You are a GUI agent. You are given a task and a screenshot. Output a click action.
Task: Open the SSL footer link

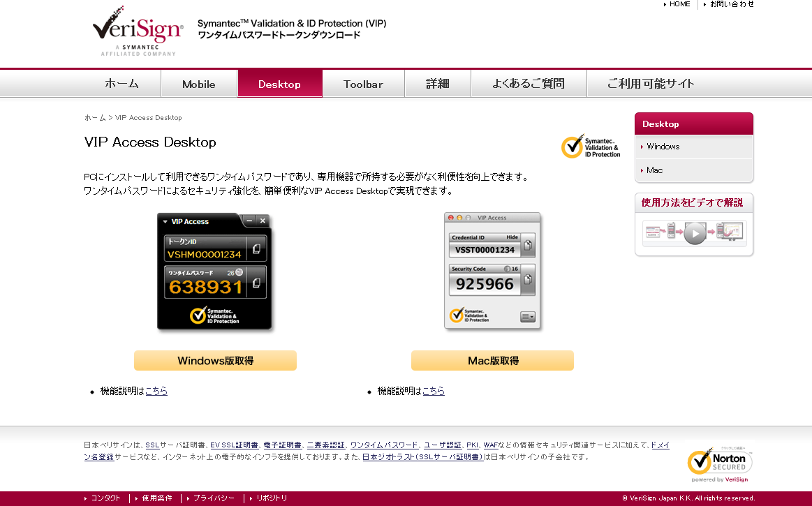point(152,445)
